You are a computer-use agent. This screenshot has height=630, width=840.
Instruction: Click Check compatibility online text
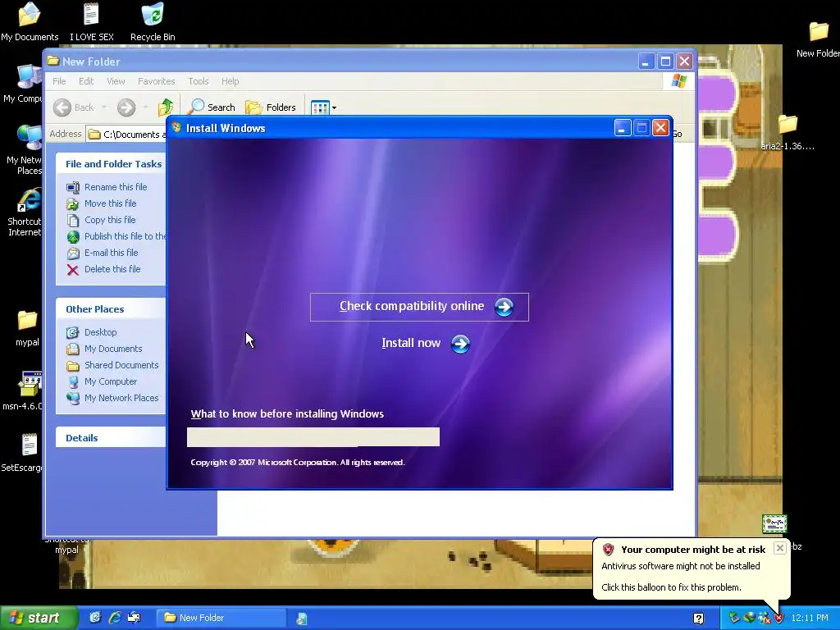coord(412,306)
